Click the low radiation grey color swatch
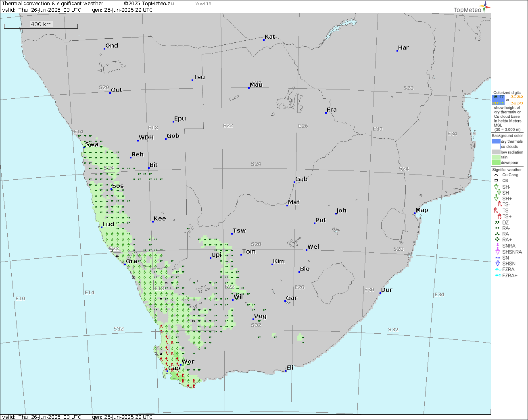 [496, 152]
